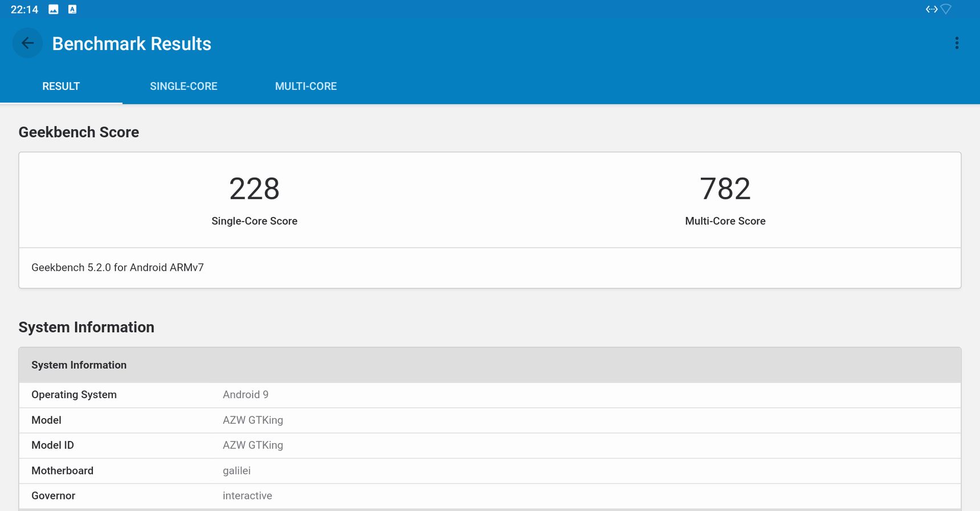Tap the Wi-Fi signal status icon
The height and width of the screenshot is (511, 980).
click(x=946, y=9)
